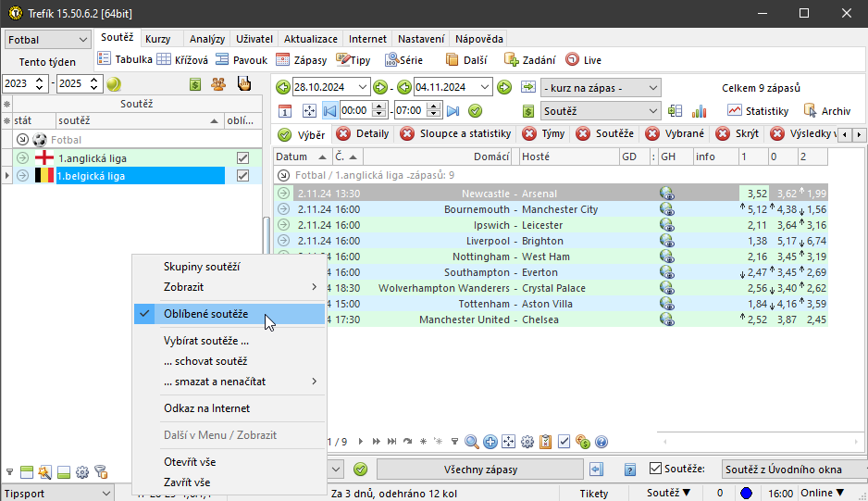868x501 pixels.
Task: Open the Tipsport bookmaker dropdown
Action: [57, 494]
